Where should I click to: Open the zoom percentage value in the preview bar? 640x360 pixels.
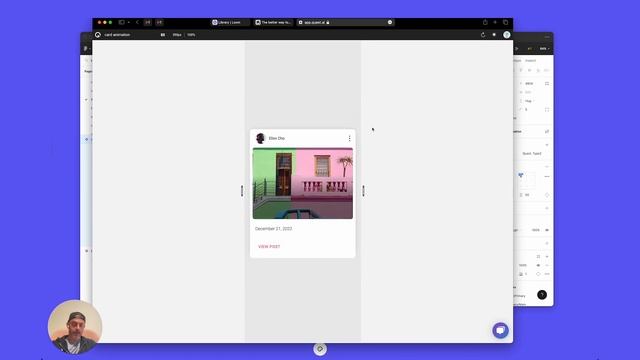(x=191, y=35)
